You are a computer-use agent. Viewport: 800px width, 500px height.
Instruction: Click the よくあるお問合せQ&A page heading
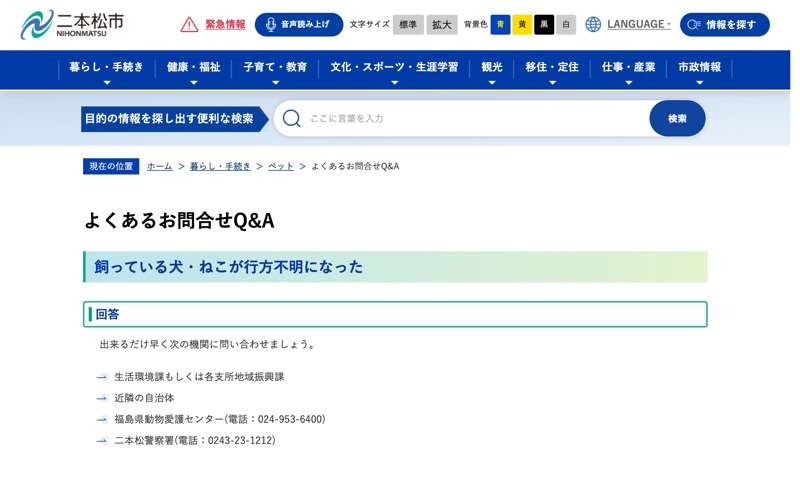[x=179, y=220]
